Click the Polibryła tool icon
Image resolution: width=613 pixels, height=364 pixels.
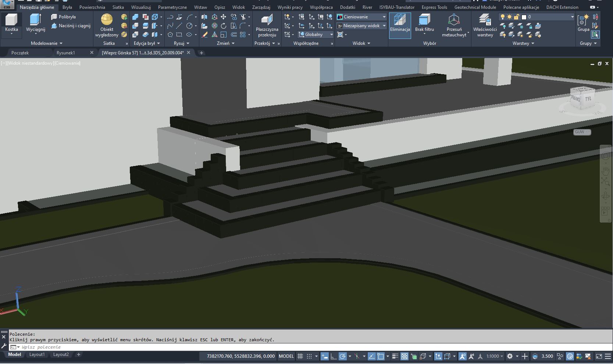[54, 17]
